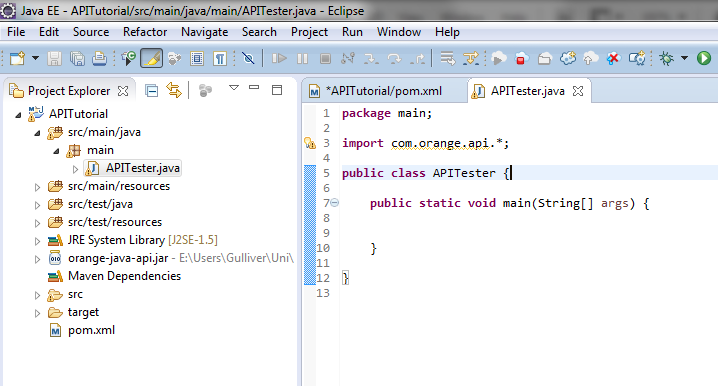The height and width of the screenshot is (386, 718).
Task: Click the Save All toolbar icon
Action: tap(77, 58)
